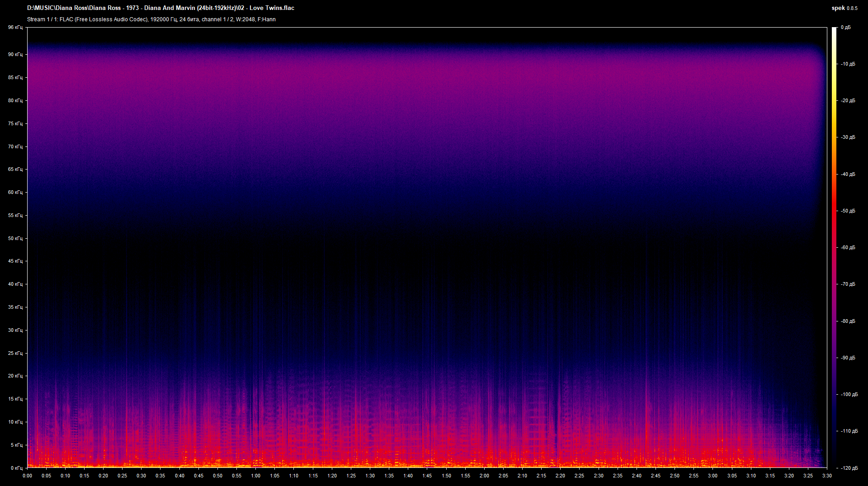
Task: Click the "24 бита" bit depth text
Action: [188, 19]
